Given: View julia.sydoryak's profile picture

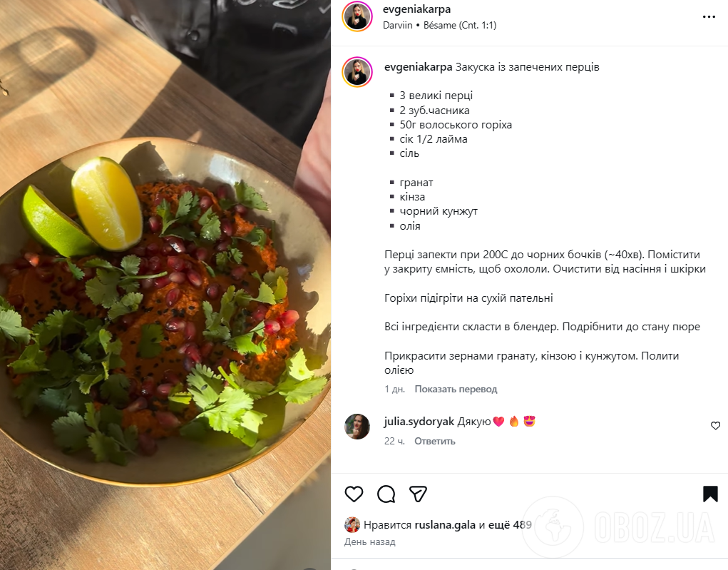Looking at the screenshot, I should [x=357, y=427].
